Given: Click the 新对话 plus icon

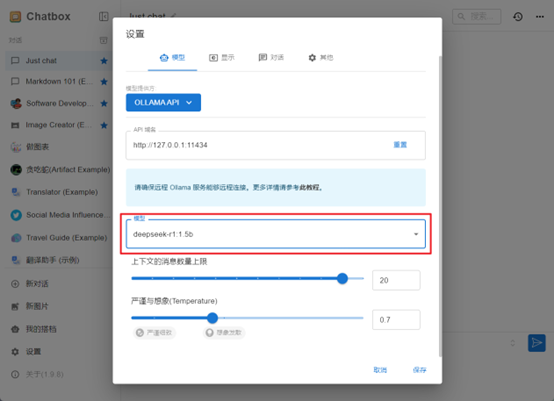Looking at the screenshot, I should (x=15, y=284).
